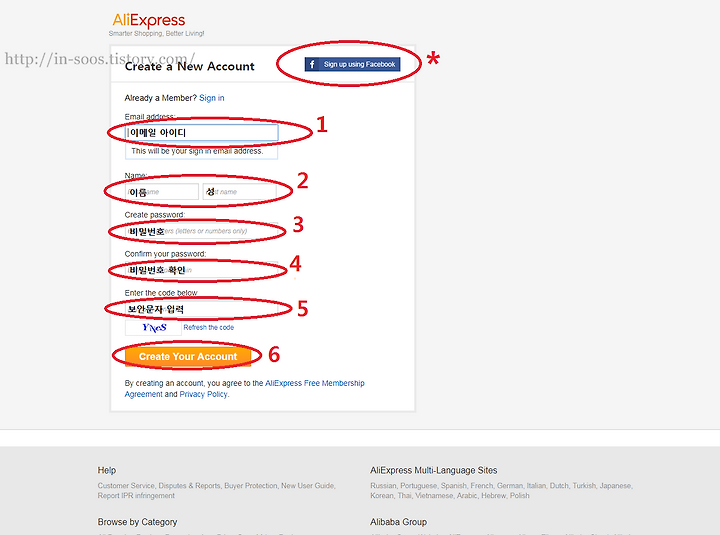Click the Browse by Category heading
The image size is (720, 535).
tap(137, 522)
